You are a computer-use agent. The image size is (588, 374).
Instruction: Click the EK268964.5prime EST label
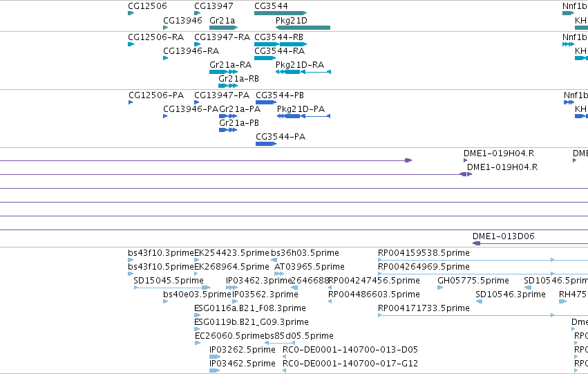[231, 267]
